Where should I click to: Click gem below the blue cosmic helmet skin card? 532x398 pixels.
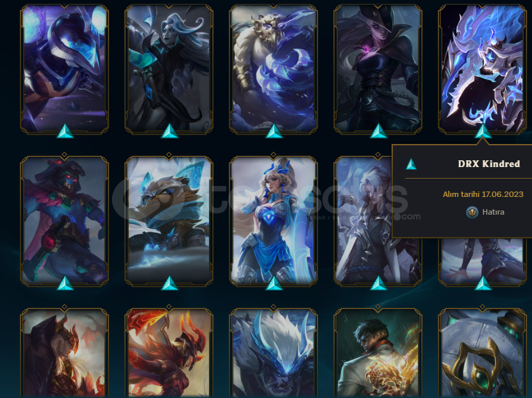pos(64,132)
